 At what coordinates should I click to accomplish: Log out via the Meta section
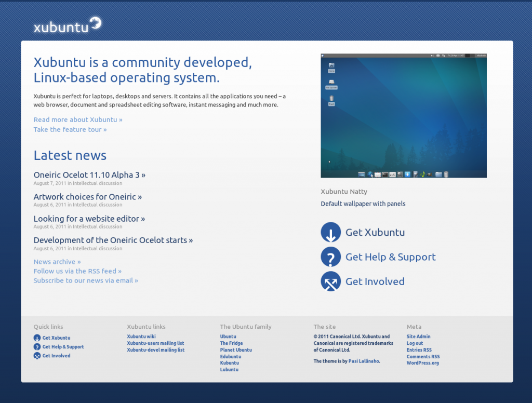pos(415,343)
